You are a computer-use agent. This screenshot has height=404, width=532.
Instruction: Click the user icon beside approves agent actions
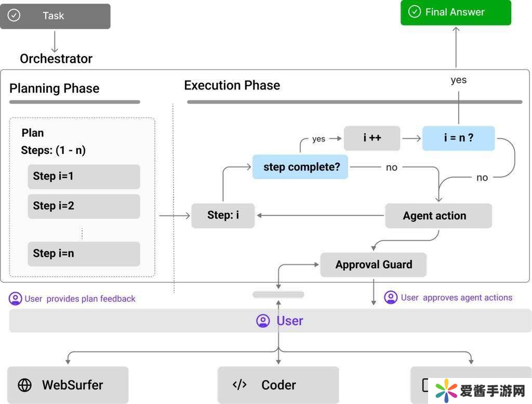(391, 297)
